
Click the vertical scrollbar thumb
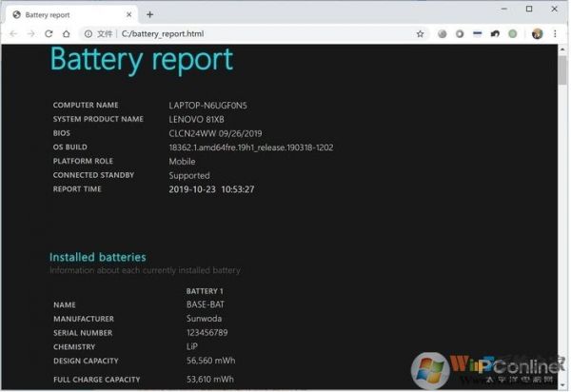(563, 69)
